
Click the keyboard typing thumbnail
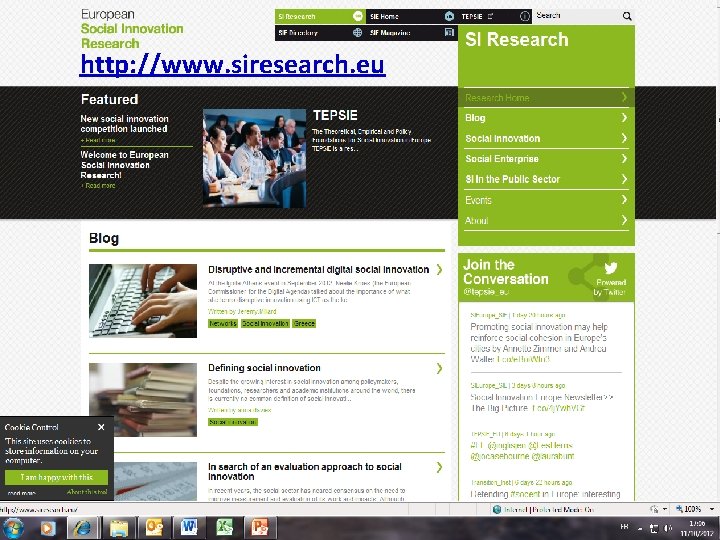143,301
